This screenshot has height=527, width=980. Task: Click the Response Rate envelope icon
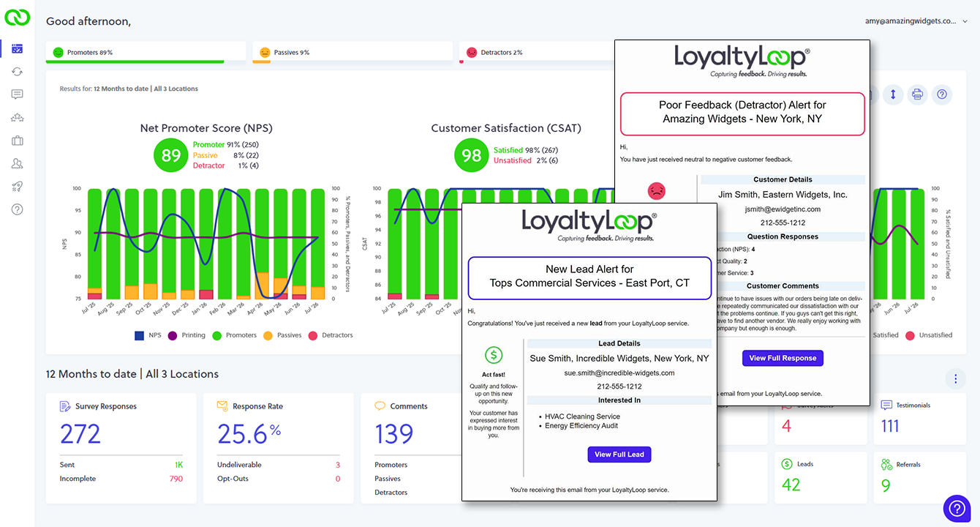tap(222, 406)
